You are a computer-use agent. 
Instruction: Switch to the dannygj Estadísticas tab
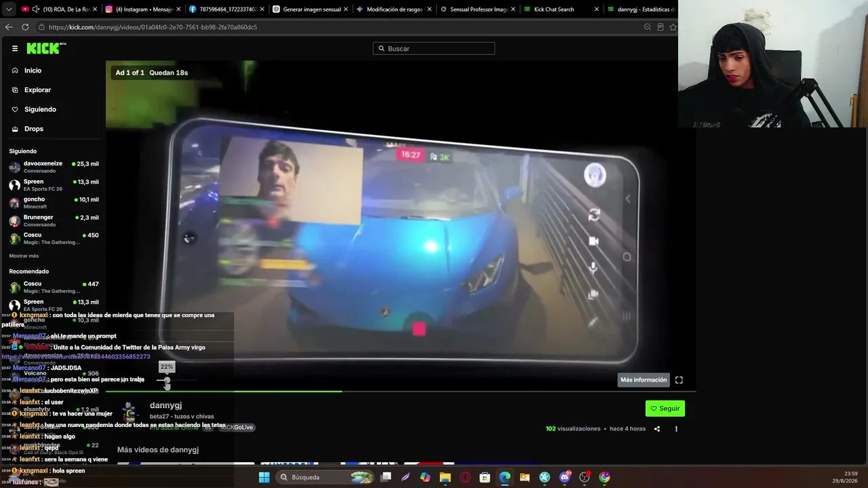pos(642,9)
